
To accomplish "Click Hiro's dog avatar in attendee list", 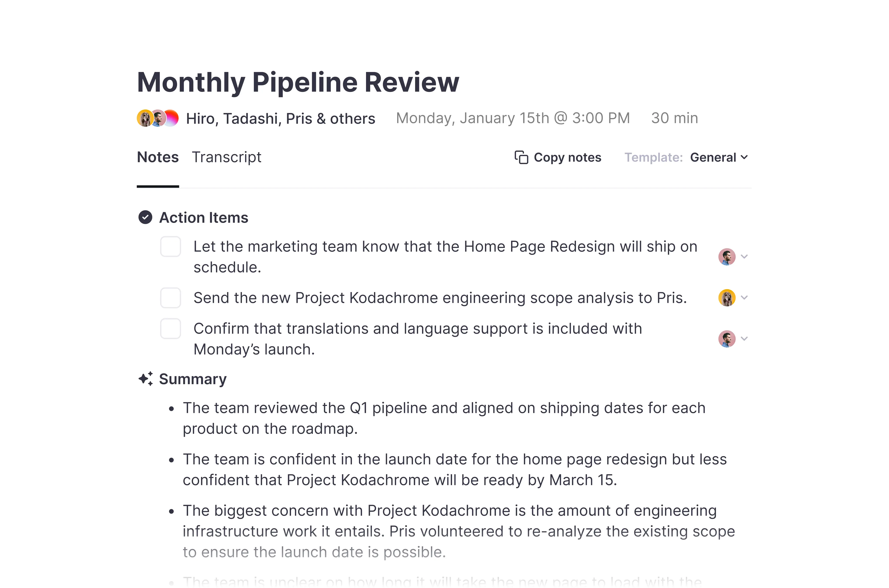I will pos(145,118).
